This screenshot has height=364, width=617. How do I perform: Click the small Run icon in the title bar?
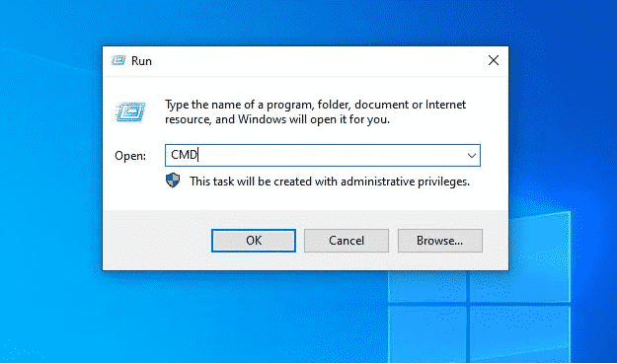118,60
